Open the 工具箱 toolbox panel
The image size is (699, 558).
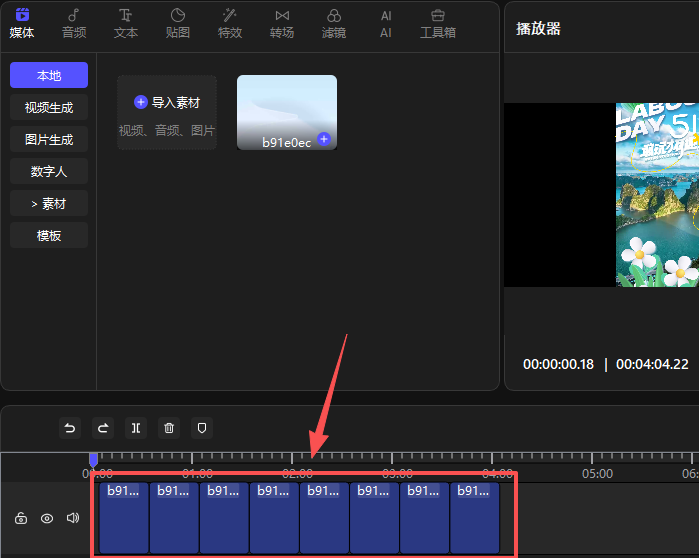438,24
